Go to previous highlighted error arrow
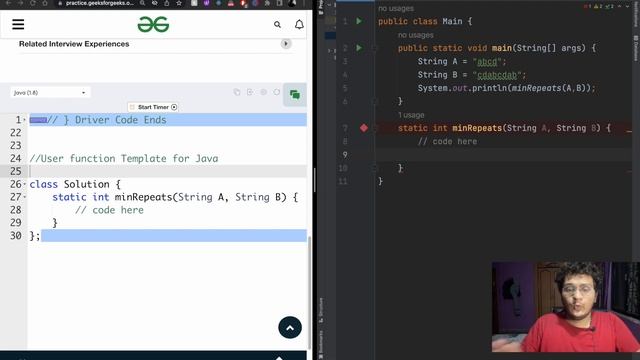Image resolution: width=640 pixels, height=360 pixels. (620, 6)
